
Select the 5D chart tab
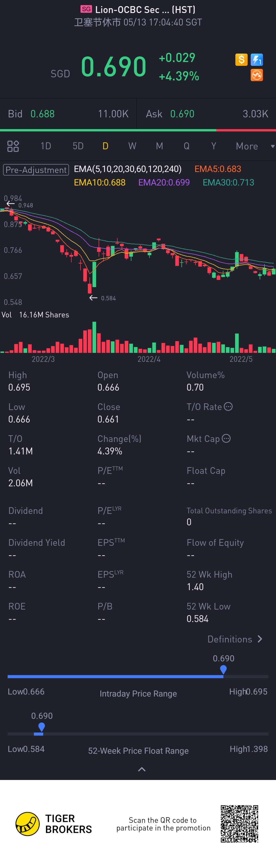[x=78, y=146]
